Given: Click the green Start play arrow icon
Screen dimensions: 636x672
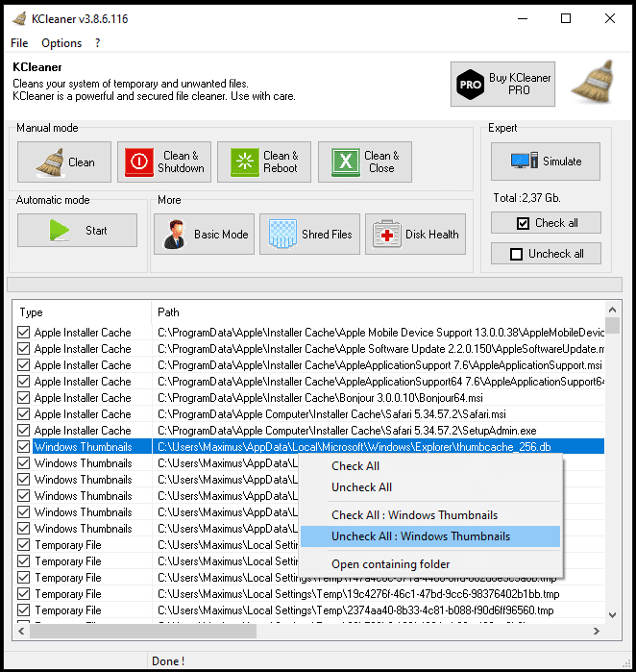Looking at the screenshot, I should [x=60, y=230].
